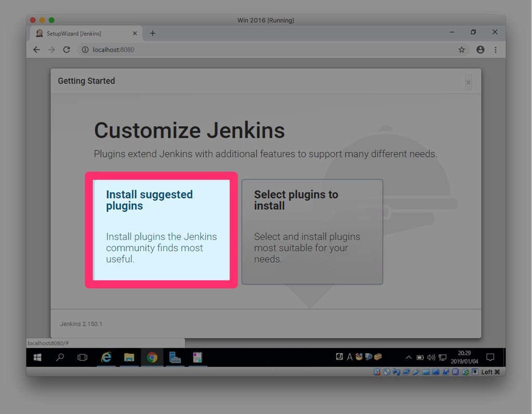Image resolution: width=532 pixels, height=414 pixels.
Task: Minimize the Chrome window
Action: click(x=452, y=32)
